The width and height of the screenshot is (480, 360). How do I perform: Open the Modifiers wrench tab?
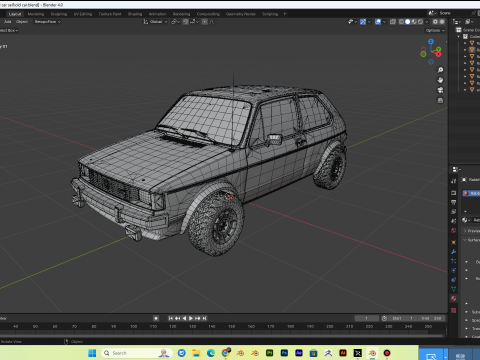[x=453, y=252]
